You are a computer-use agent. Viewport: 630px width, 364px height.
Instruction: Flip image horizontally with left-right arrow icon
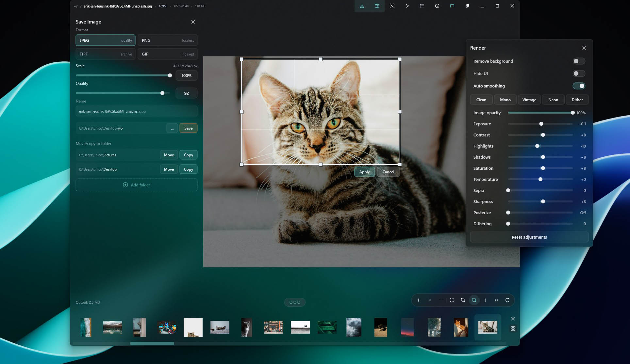[x=496, y=300]
